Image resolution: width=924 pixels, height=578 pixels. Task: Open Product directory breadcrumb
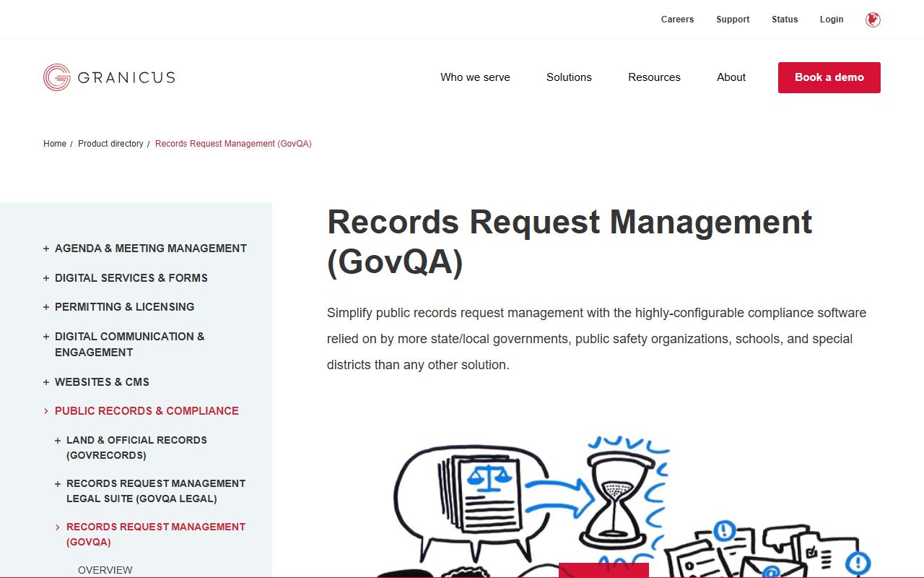pos(110,144)
